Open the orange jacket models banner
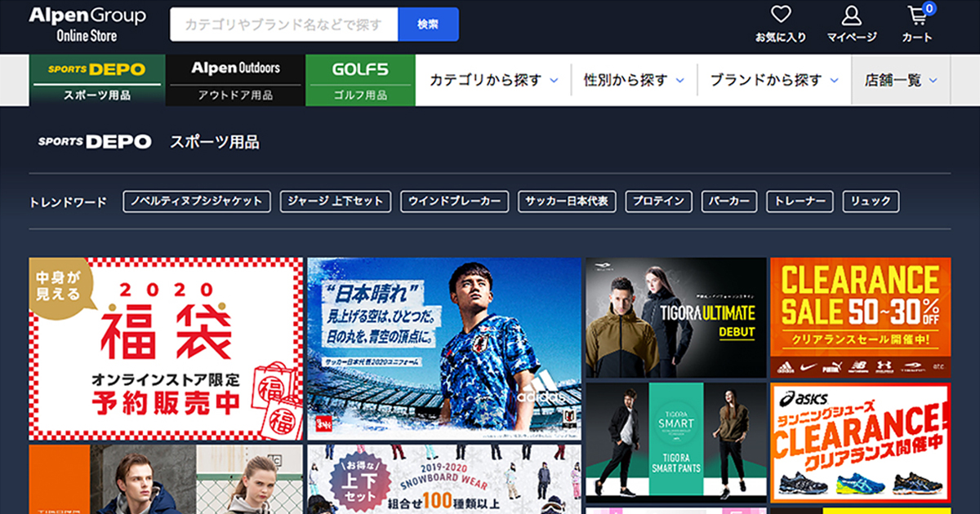Viewport: 980px width, 514px height. click(166, 479)
